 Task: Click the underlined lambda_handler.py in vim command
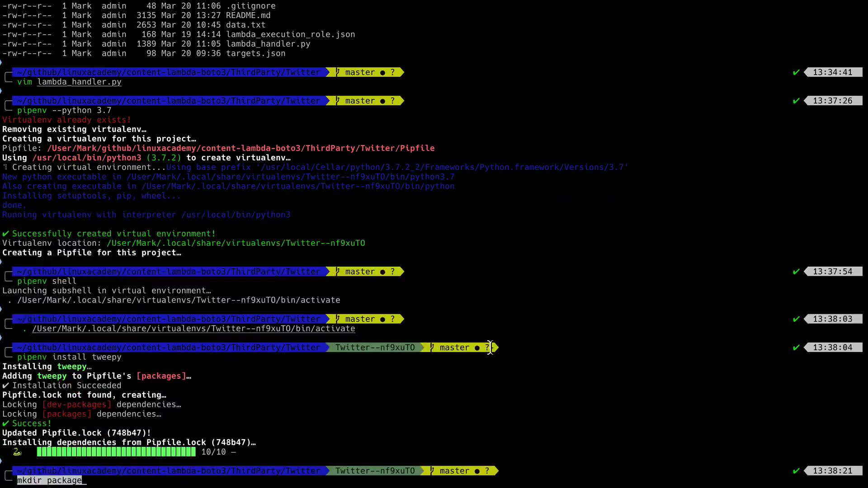point(79,82)
